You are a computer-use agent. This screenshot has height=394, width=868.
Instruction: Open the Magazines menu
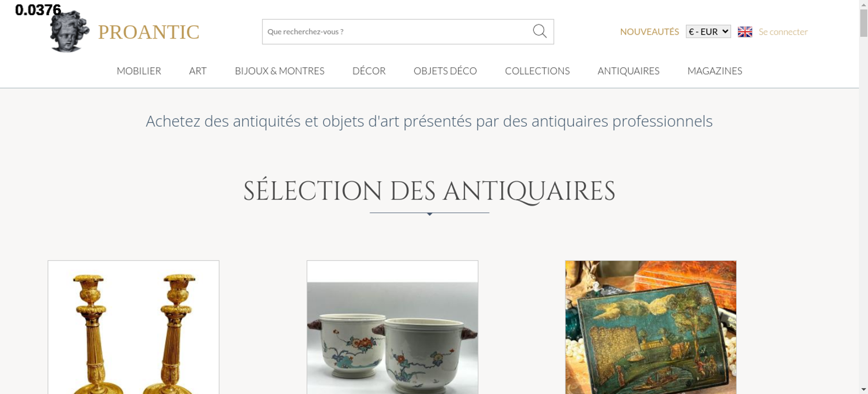point(715,71)
